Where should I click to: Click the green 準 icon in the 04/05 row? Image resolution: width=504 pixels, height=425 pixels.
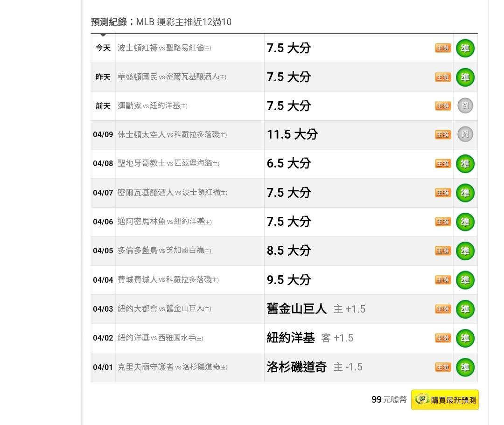point(465,251)
